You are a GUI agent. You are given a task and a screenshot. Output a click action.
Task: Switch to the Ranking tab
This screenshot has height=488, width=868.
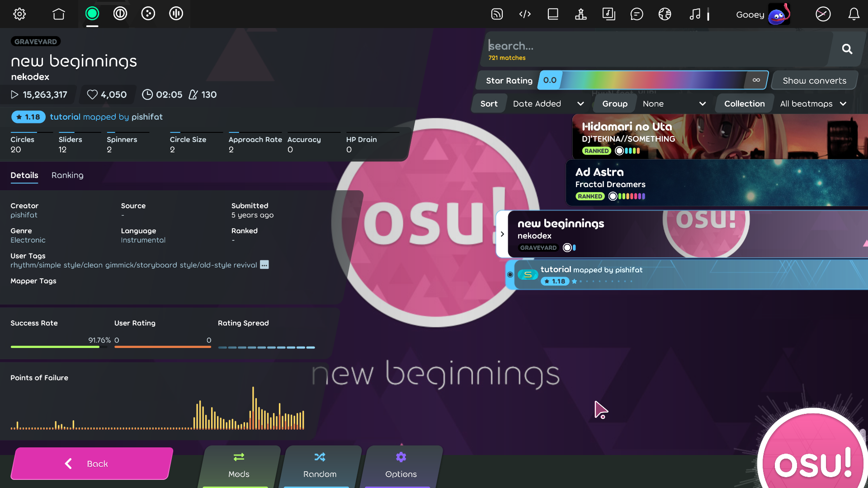pos(67,175)
